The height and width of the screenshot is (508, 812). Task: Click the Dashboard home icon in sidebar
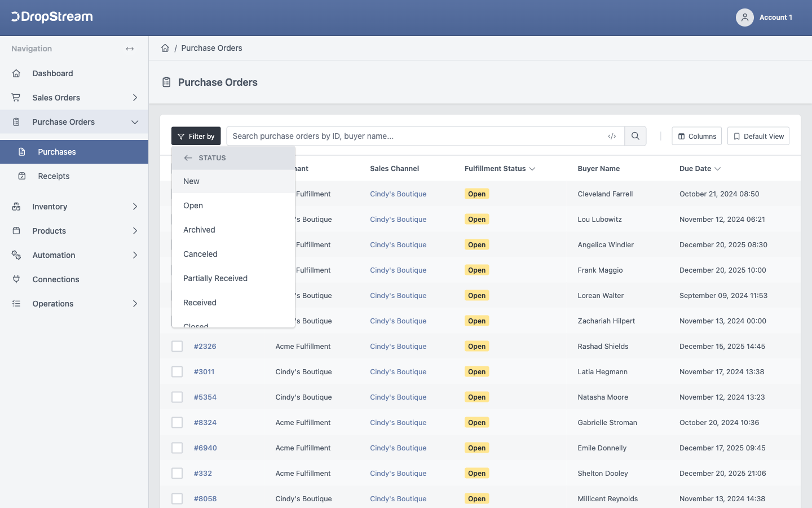[x=16, y=73]
